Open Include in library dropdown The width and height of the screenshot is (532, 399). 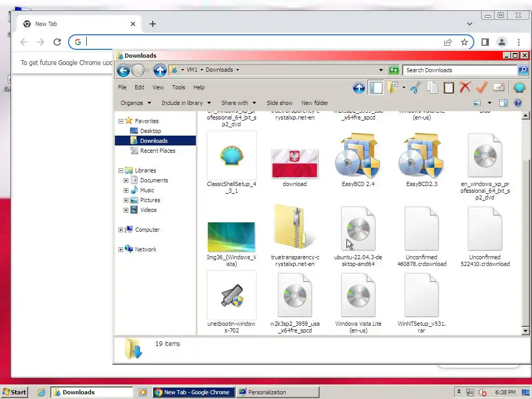186,103
